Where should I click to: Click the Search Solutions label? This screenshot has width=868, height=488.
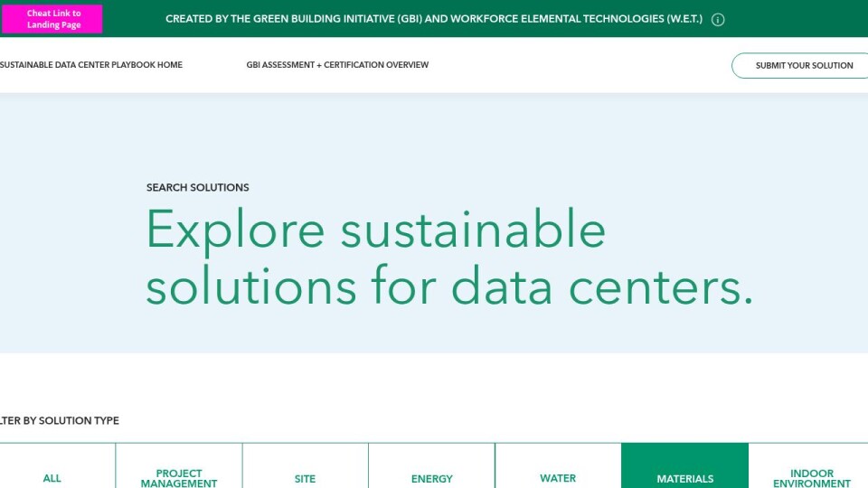pyautogui.click(x=197, y=188)
